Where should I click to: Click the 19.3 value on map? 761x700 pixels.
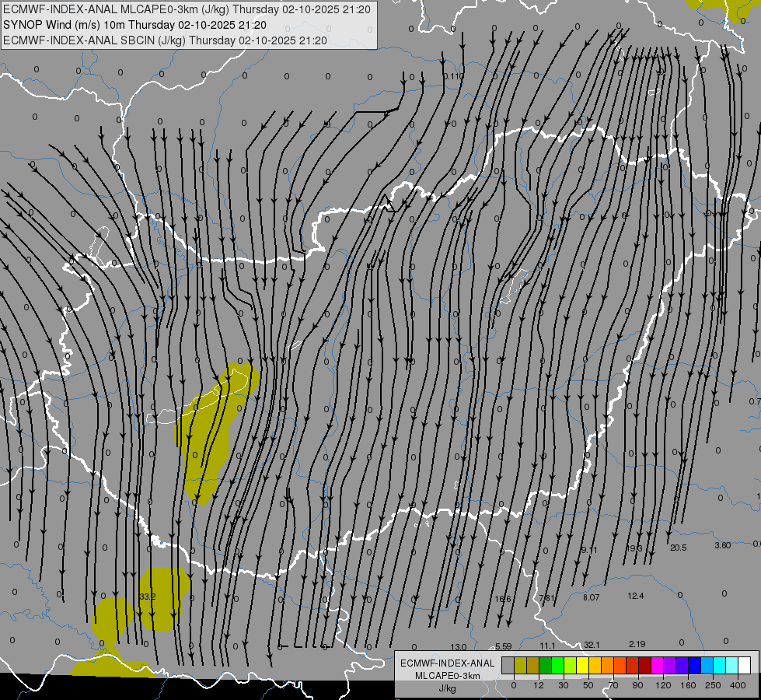pyautogui.click(x=634, y=548)
